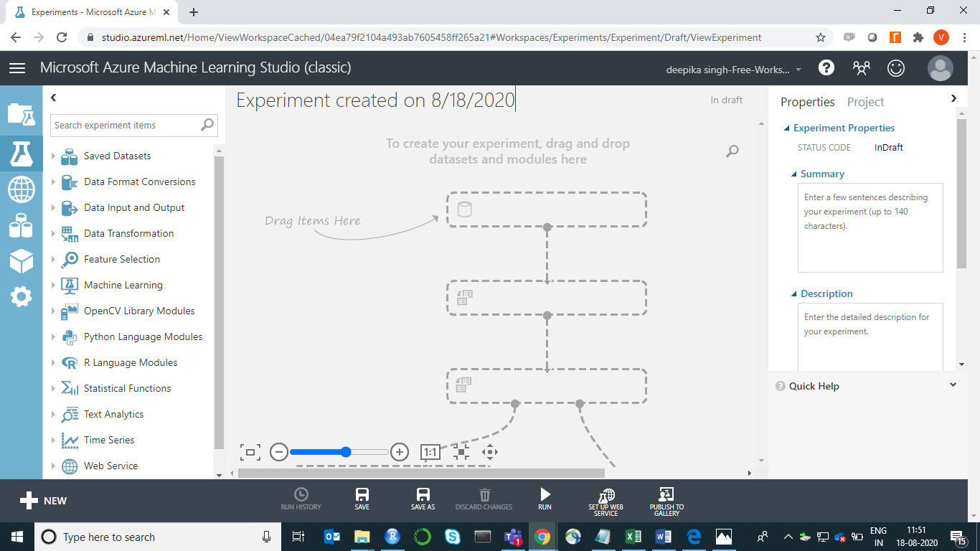Click the feedback smiley icon
The width and height of the screenshot is (980, 551).
point(896,67)
